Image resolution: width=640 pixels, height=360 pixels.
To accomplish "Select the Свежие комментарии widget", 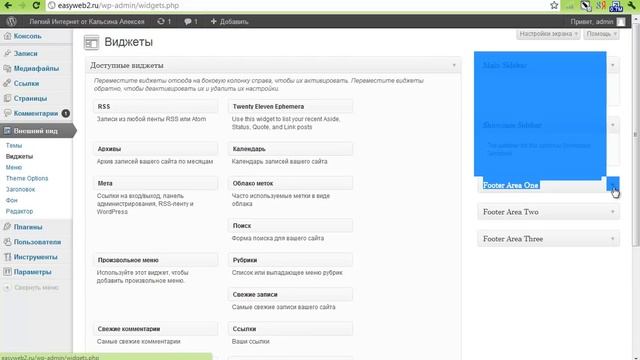I will click(156, 329).
